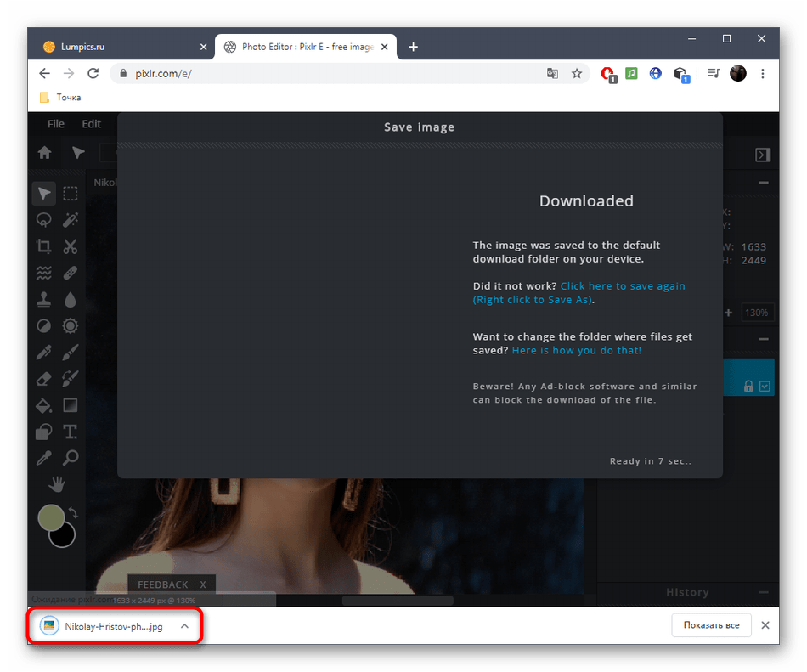Select the Marquee selection tool
Image resolution: width=807 pixels, height=672 pixels.
pos(71,194)
